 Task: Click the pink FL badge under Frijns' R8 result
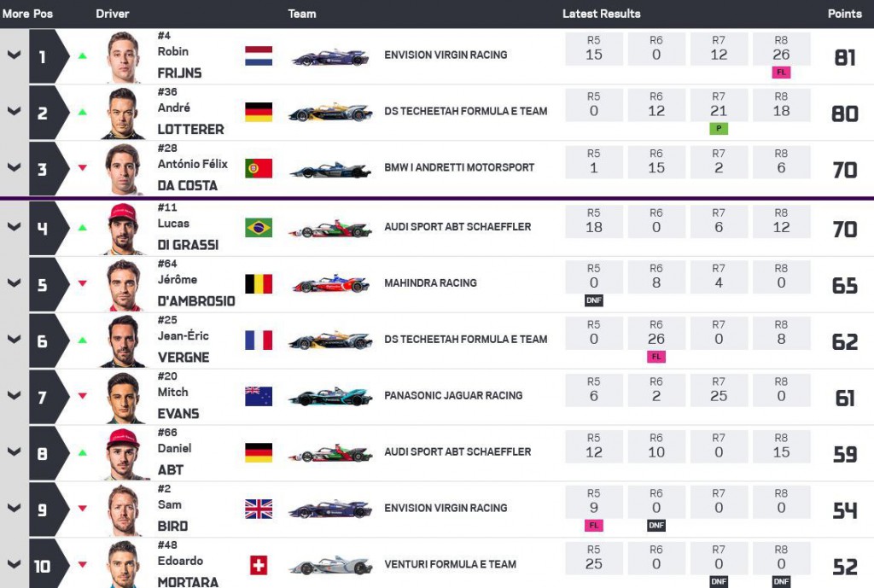point(781,73)
